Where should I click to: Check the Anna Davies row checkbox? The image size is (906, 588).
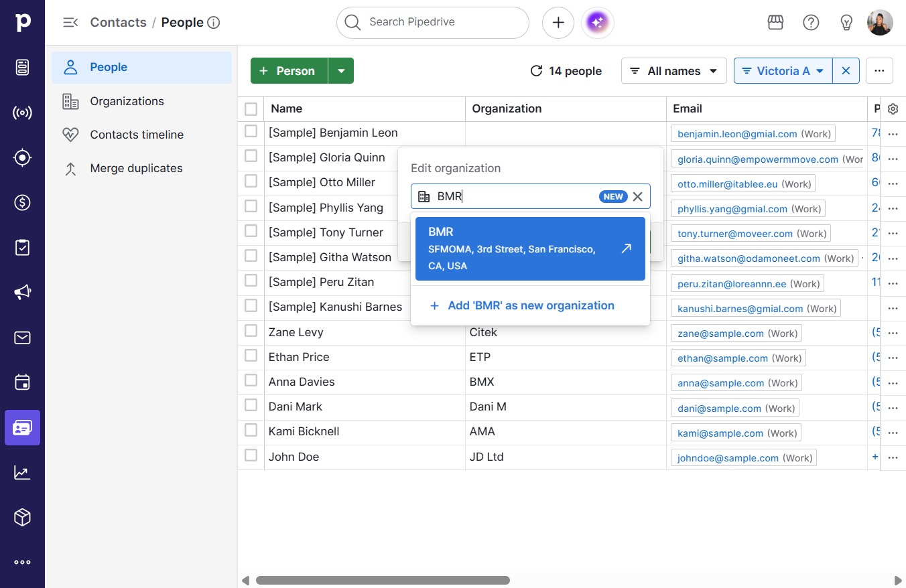click(x=251, y=380)
